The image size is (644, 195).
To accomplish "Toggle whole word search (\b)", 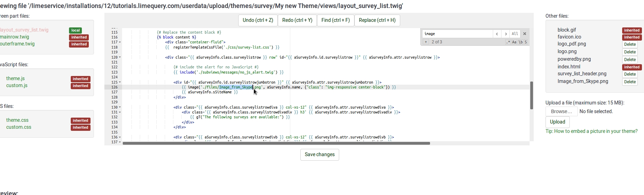I will (x=521, y=42).
